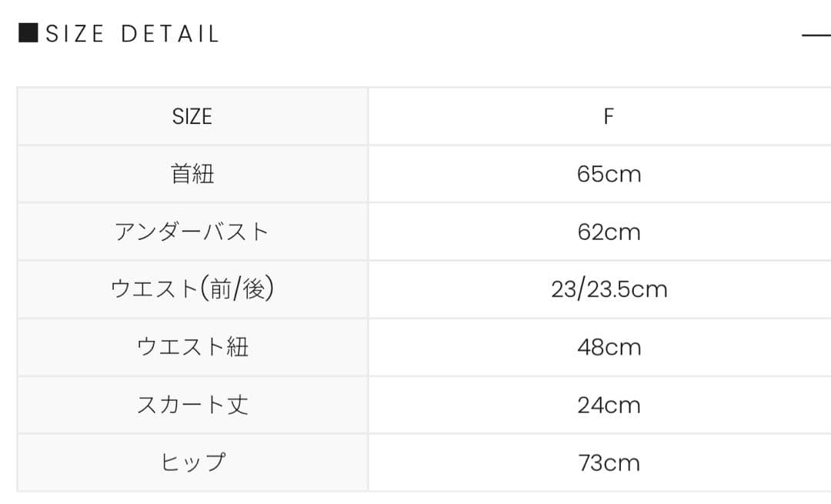Viewport: 831px width, 504px height.
Task: Select the 48cm waist strap value
Action: [609, 347]
